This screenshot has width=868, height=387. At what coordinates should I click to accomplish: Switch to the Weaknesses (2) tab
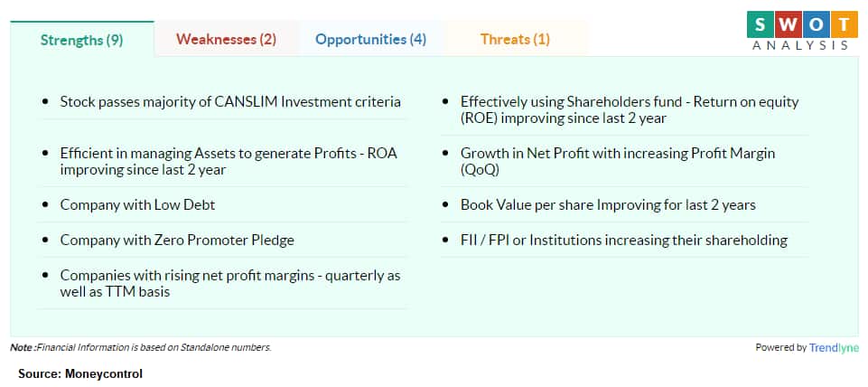click(227, 40)
